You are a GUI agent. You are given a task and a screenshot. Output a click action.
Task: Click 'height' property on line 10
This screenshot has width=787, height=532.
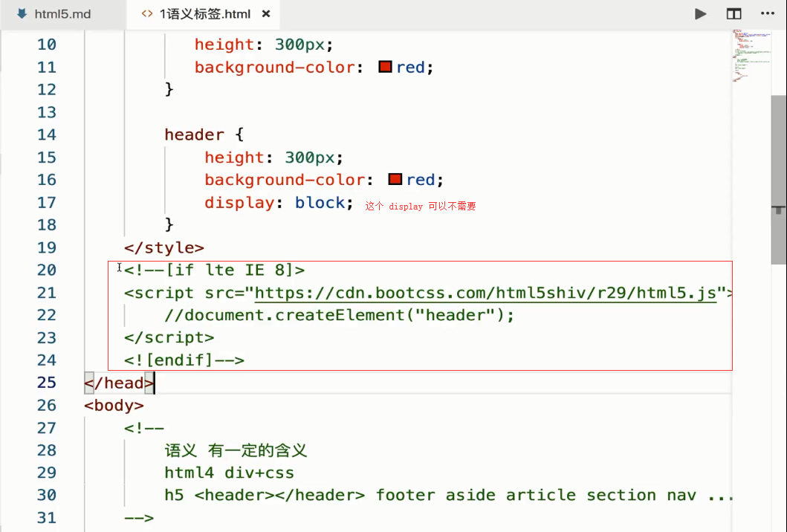(224, 45)
